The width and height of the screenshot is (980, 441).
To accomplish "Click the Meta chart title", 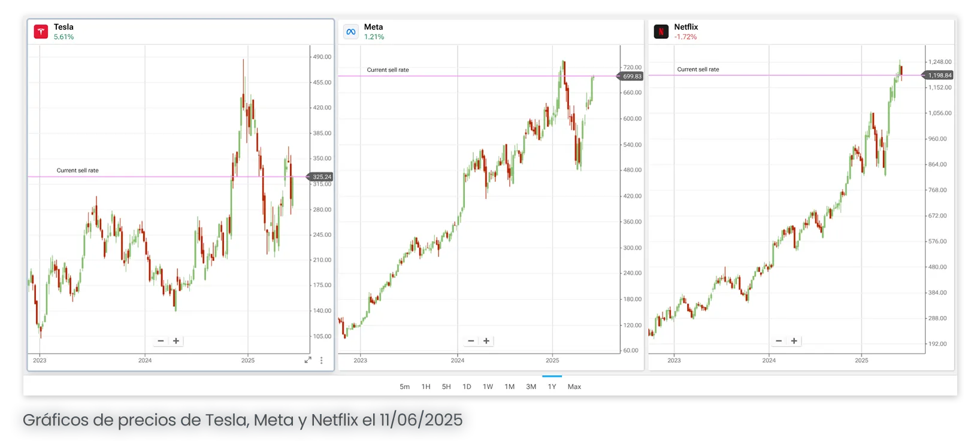I will (373, 27).
